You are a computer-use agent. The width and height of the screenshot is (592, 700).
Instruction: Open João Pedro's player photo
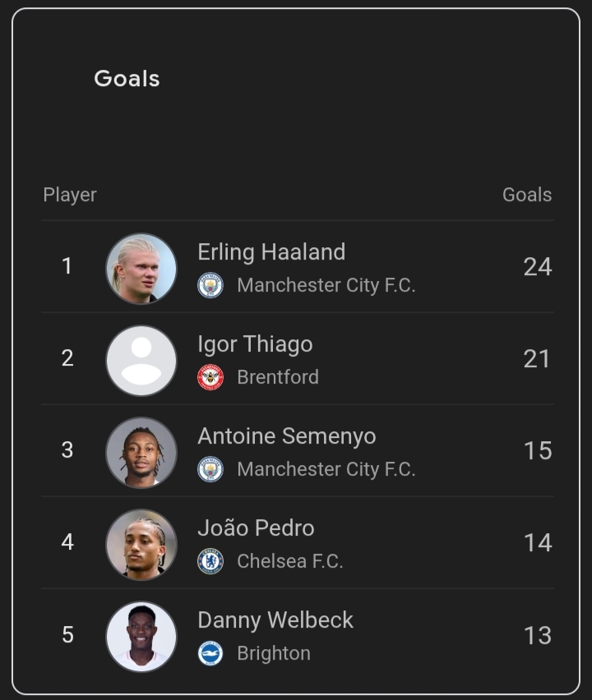[141, 544]
